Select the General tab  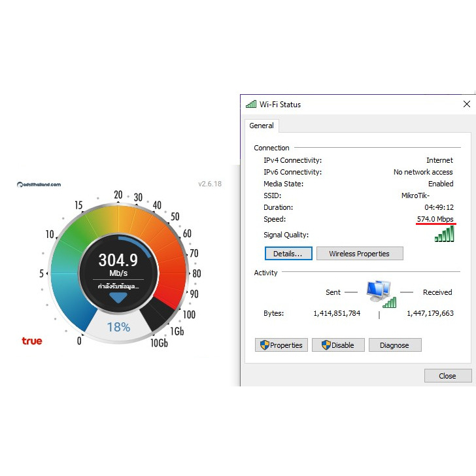point(262,126)
